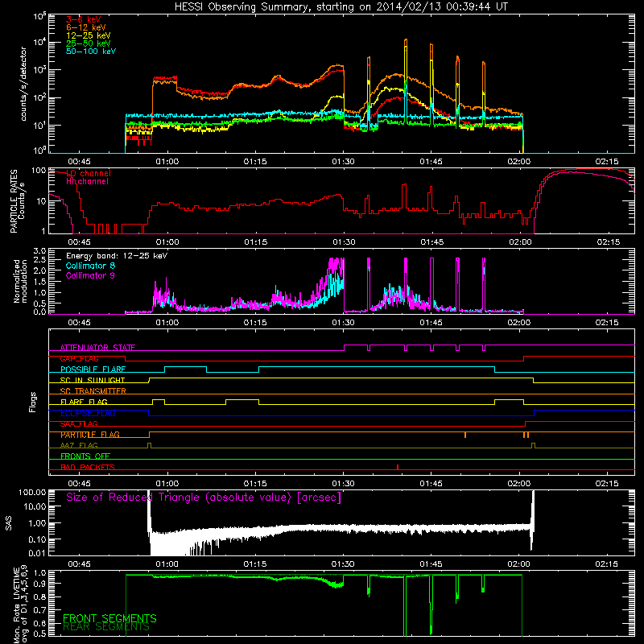Click the GAP_FLAG label
The height and width of the screenshot is (644, 644).
tap(79, 358)
